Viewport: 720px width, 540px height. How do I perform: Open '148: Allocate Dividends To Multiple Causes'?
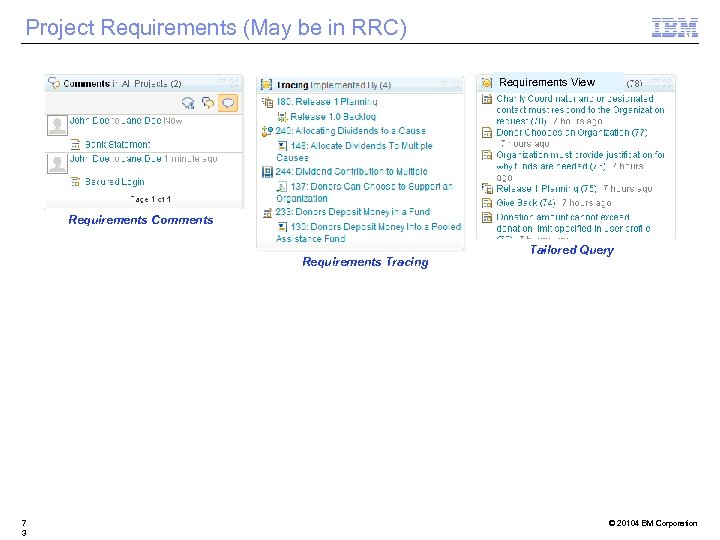(x=354, y=152)
